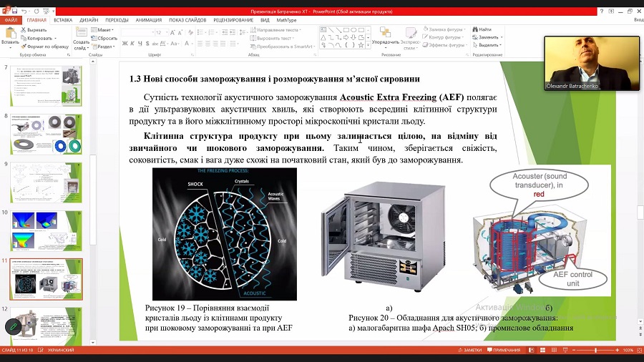Start Slide Show icon in status bar
This screenshot has height=362, width=644.
point(565,350)
